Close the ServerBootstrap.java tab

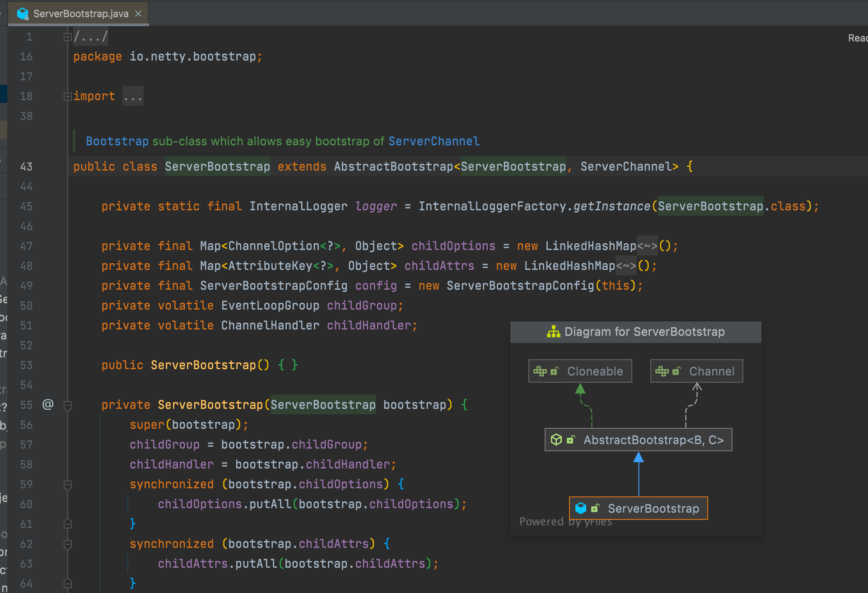(x=138, y=14)
